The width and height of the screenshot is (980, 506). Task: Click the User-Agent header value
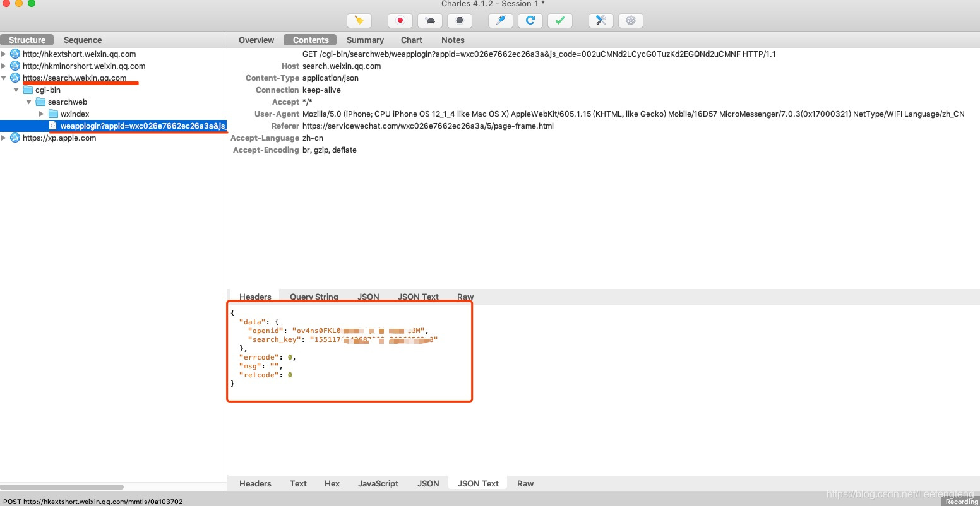(x=633, y=114)
